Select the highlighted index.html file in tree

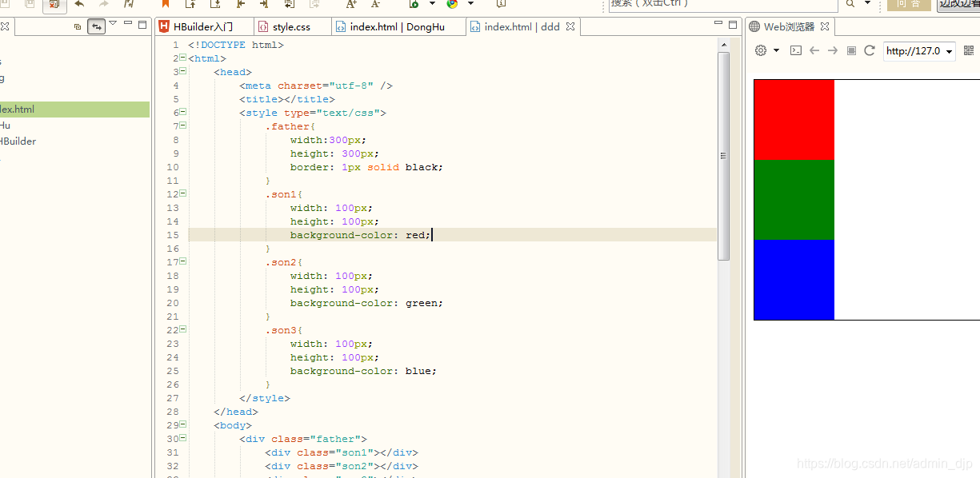pyautogui.click(x=74, y=110)
